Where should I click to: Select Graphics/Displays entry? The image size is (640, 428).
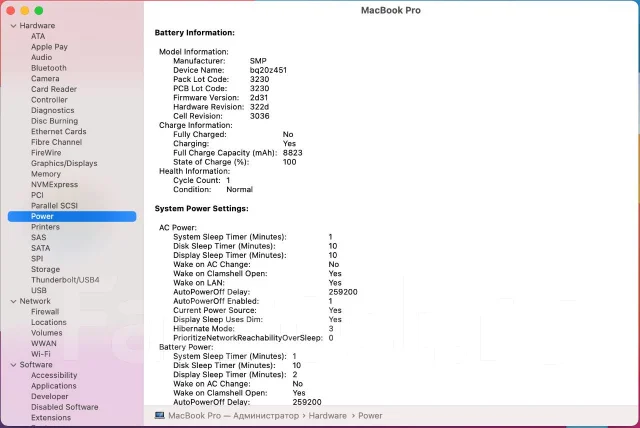tap(64, 164)
